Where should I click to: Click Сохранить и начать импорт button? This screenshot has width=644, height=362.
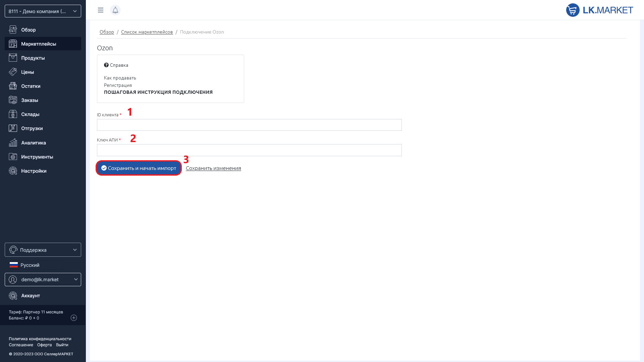[139, 168]
